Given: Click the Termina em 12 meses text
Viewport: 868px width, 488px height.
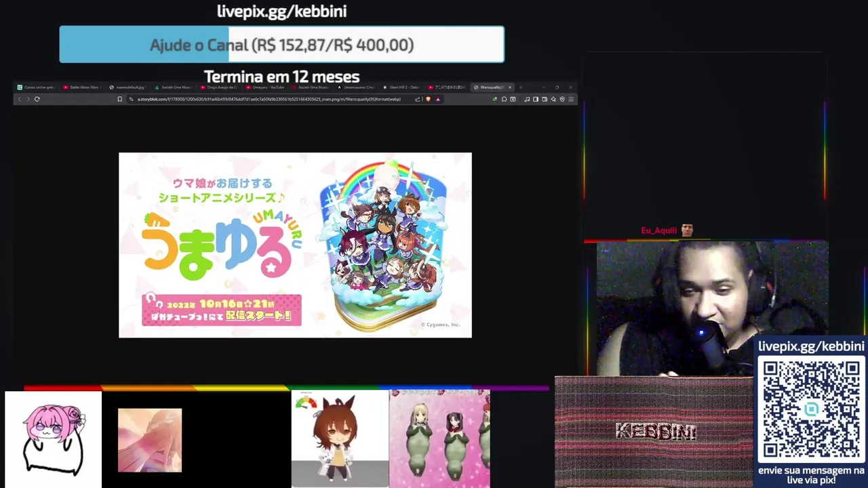Looking at the screenshot, I should [x=281, y=76].
